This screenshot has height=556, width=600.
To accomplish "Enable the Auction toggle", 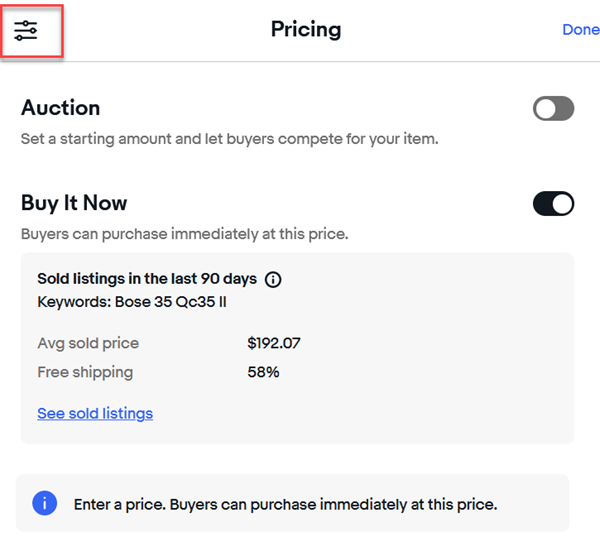I will (x=553, y=109).
